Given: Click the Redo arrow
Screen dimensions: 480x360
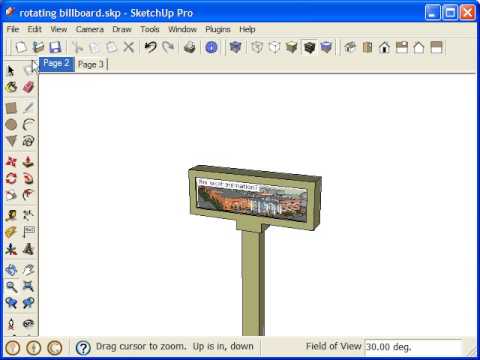Looking at the screenshot, I should point(168,47).
